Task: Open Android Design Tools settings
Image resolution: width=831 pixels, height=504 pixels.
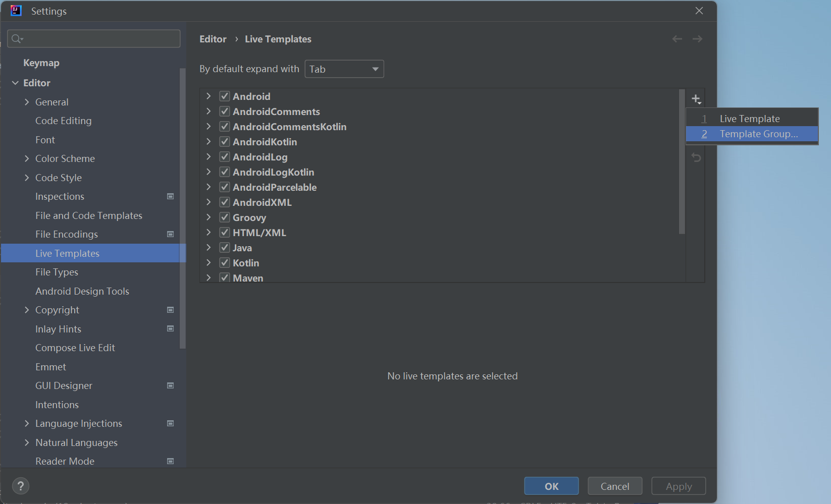Action: (82, 291)
